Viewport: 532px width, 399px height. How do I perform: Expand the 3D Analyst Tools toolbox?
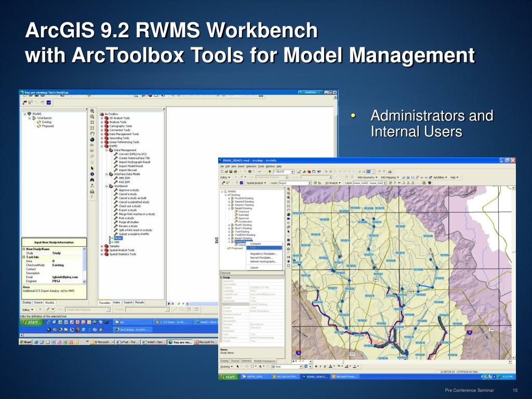point(102,118)
